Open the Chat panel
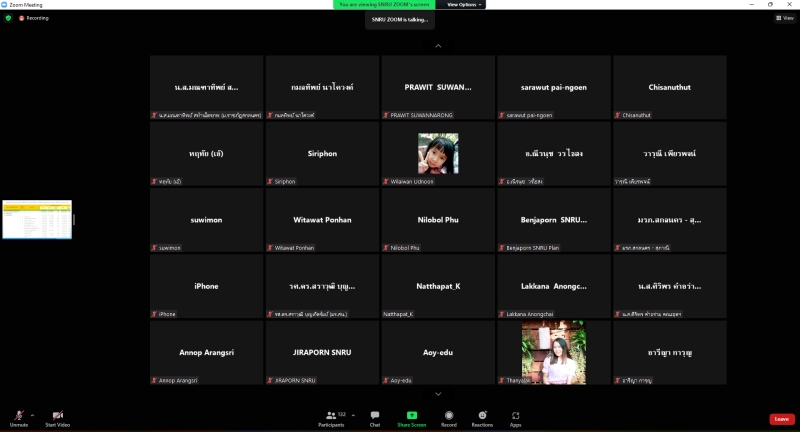 (x=375, y=417)
